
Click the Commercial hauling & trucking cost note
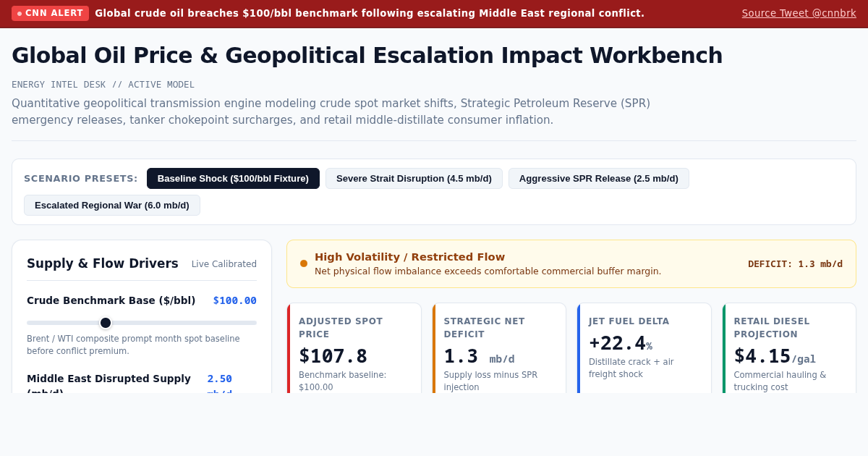point(780,381)
